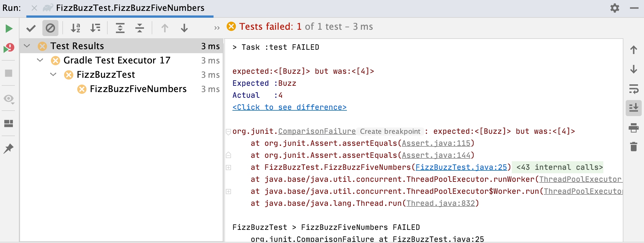Select Gradle Test Executor 17 row
The image size is (644, 243).
121,60
